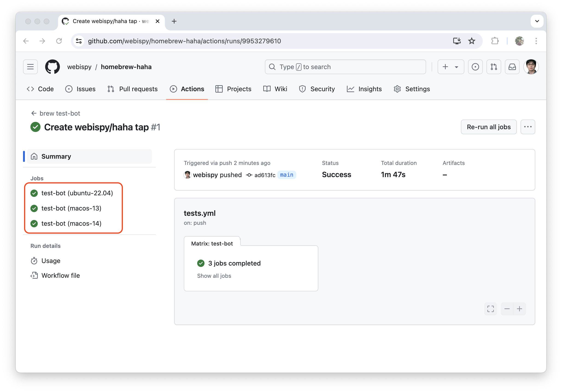Expand the tab search chevron
Image resolution: width=562 pixels, height=392 pixels.
coord(537,21)
